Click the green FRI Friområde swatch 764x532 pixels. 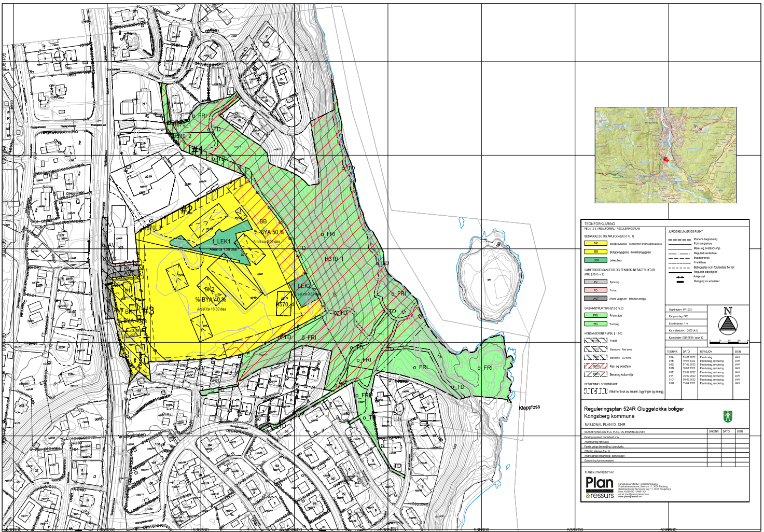click(x=595, y=315)
